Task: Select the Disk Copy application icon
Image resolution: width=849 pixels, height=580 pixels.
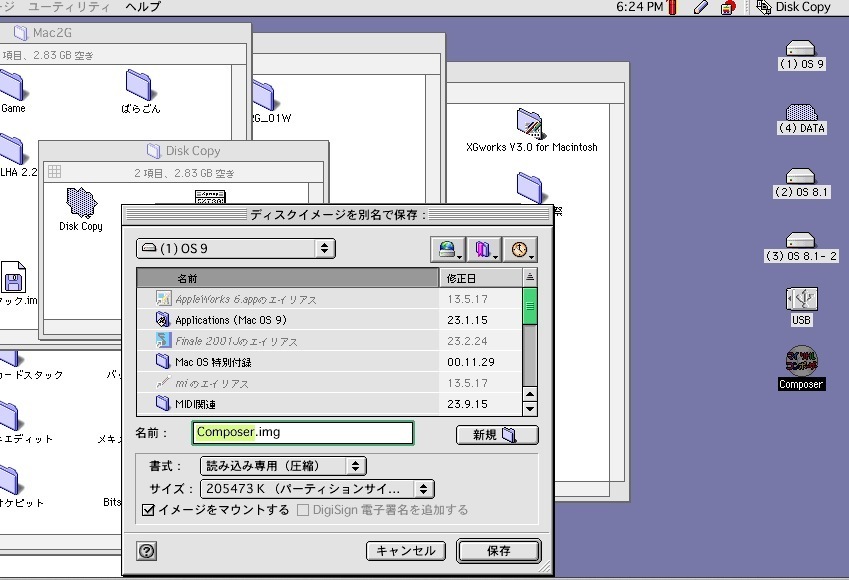Action: 81,210
